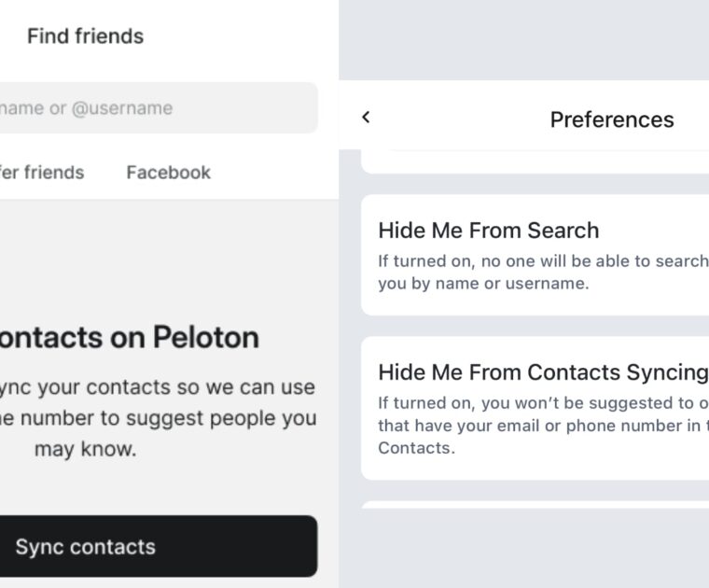Tap the Contacts on Peloton heading
The image size is (709, 588).
click(x=129, y=337)
